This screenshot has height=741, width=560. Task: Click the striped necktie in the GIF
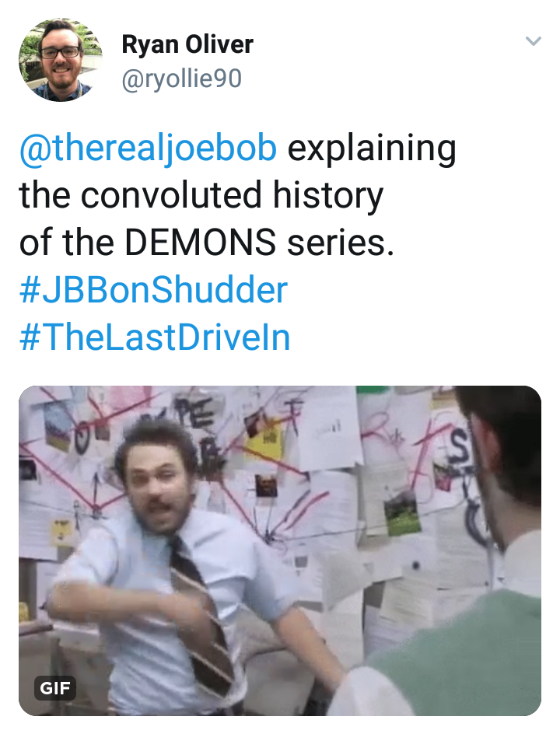point(202,614)
